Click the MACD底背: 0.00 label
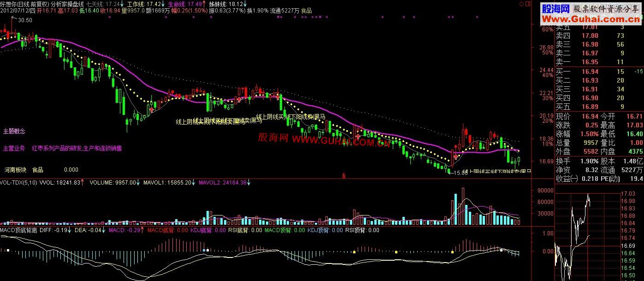This screenshot has height=281, width=644. (168, 230)
